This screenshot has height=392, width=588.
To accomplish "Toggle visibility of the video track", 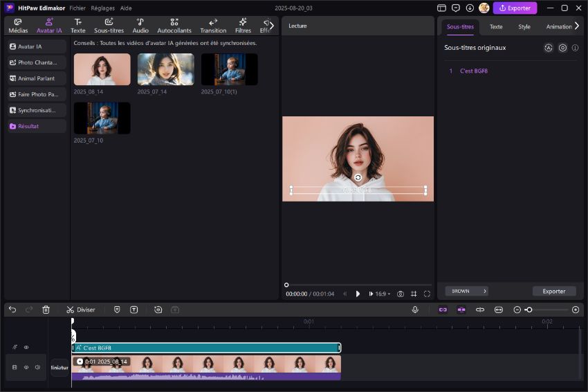I will point(26,367).
